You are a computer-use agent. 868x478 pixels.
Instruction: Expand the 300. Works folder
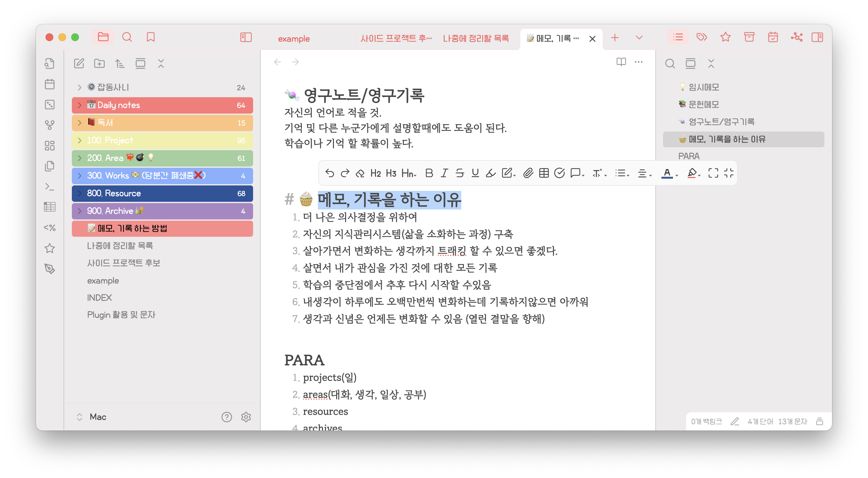(x=79, y=175)
